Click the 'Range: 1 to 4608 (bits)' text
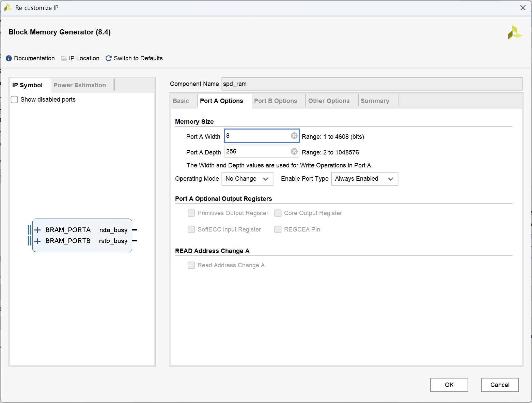The height and width of the screenshot is (403, 532). click(x=333, y=137)
